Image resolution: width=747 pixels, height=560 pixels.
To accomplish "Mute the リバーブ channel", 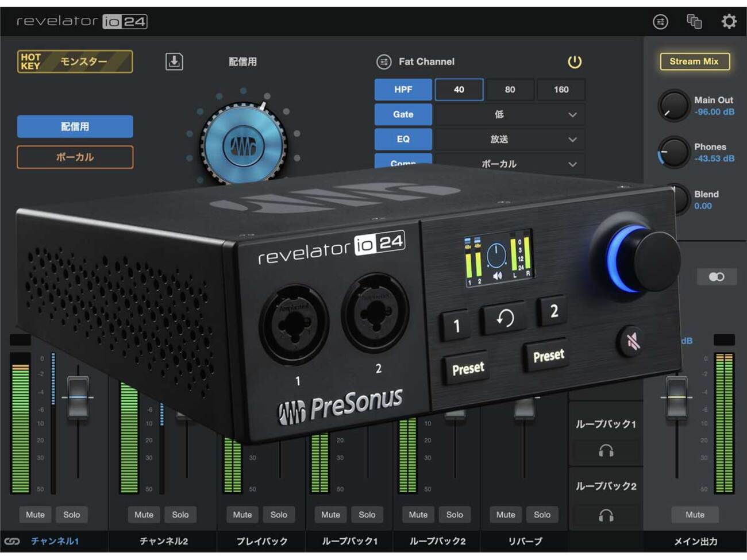I will (x=506, y=515).
